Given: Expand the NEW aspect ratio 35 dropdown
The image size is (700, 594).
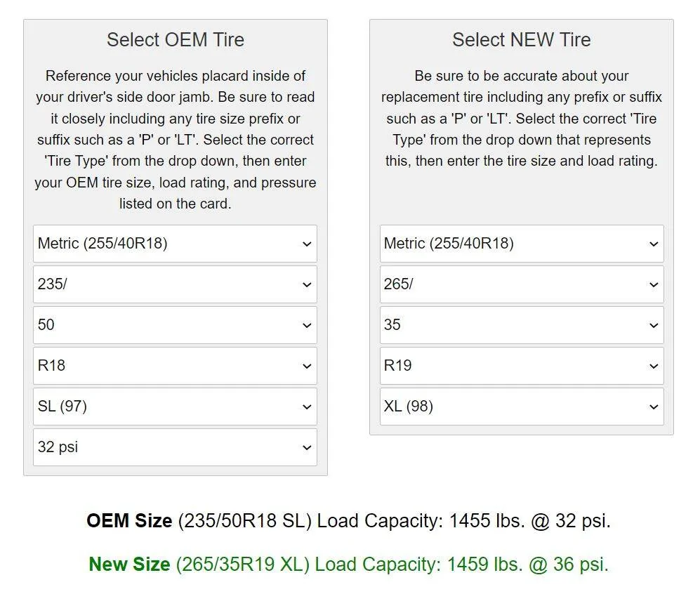Looking at the screenshot, I should click(x=522, y=325).
